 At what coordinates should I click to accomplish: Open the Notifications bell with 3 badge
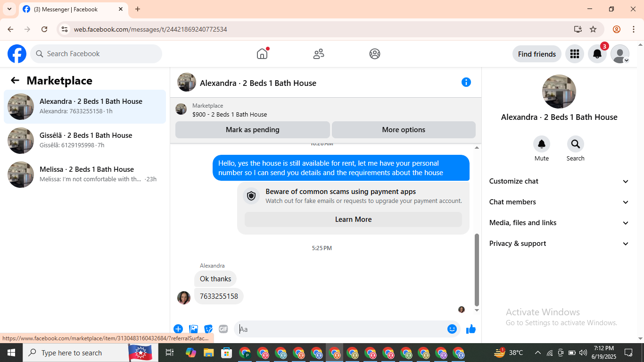point(597,54)
